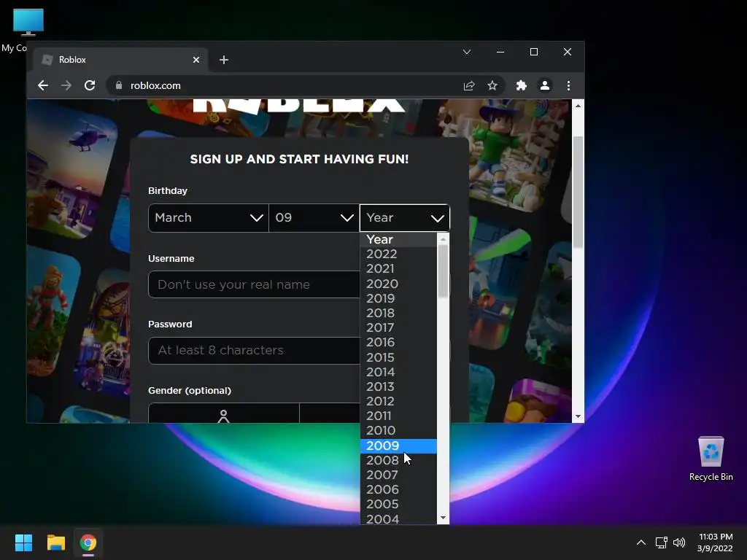
Task: Pick 2012 in year list
Action: [x=398, y=402]
